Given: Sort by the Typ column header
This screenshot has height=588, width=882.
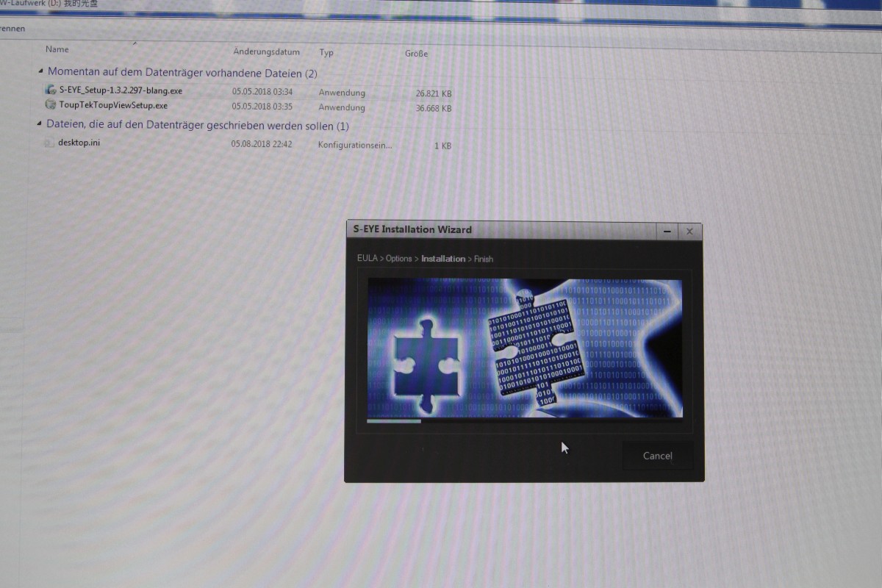Looking at the screenshot, I should [326, 53].
